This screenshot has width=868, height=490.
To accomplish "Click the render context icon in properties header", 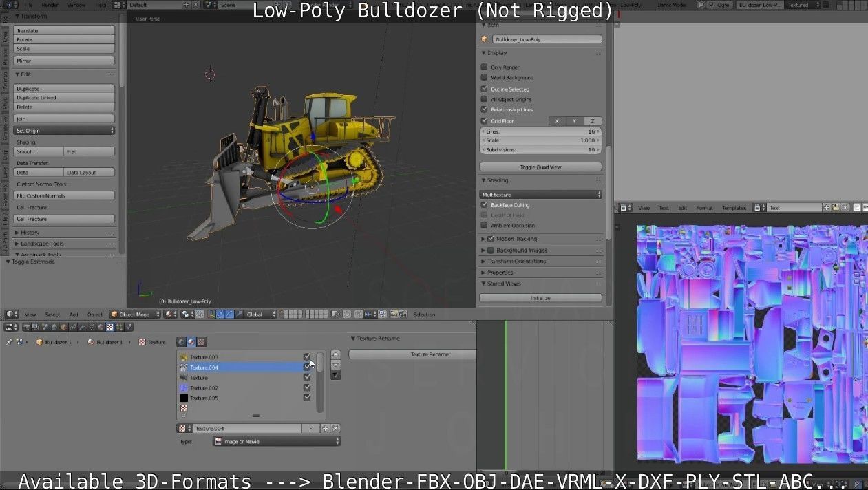I will pyautogui.click(x=27, y=327).
